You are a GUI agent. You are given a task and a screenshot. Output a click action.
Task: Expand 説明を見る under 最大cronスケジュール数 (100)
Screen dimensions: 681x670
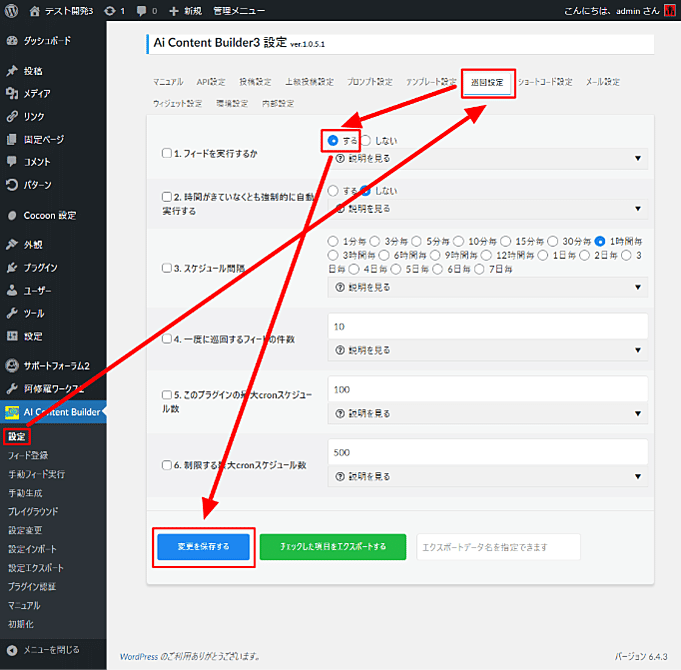488,413
